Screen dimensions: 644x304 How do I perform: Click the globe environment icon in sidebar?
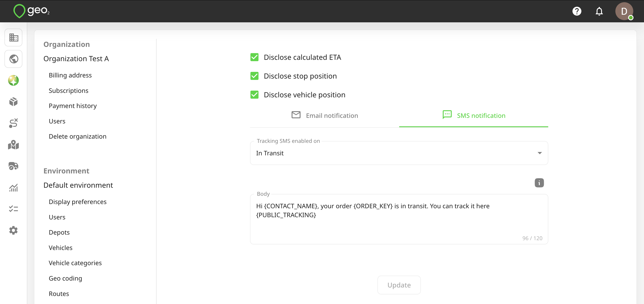(x=13, y=59)
